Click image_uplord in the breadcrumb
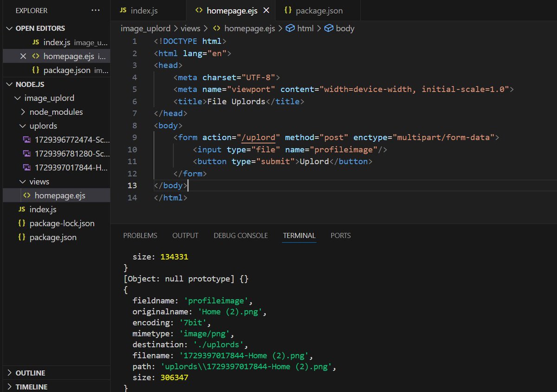 point(145,28)
